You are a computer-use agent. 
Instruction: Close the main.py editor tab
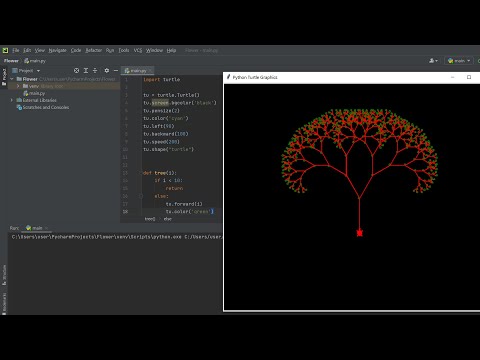click(150, 71)
